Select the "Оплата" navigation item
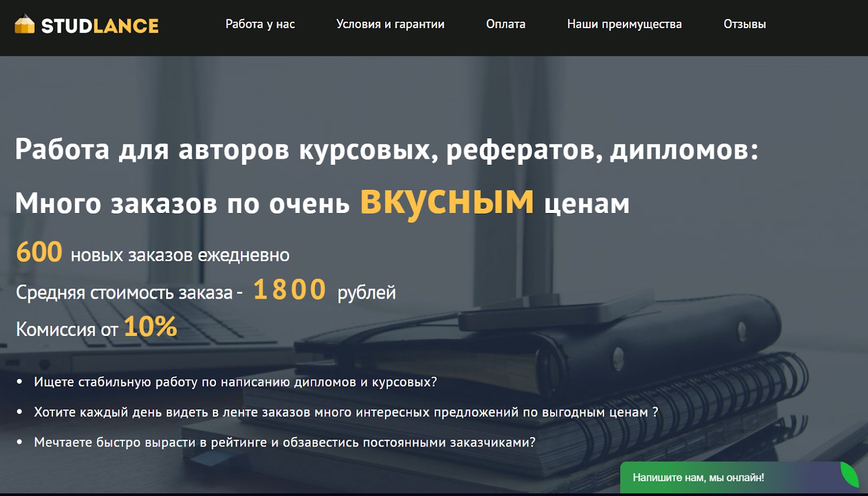This screenshot has height=496, width=868. [x=506, y=24]
